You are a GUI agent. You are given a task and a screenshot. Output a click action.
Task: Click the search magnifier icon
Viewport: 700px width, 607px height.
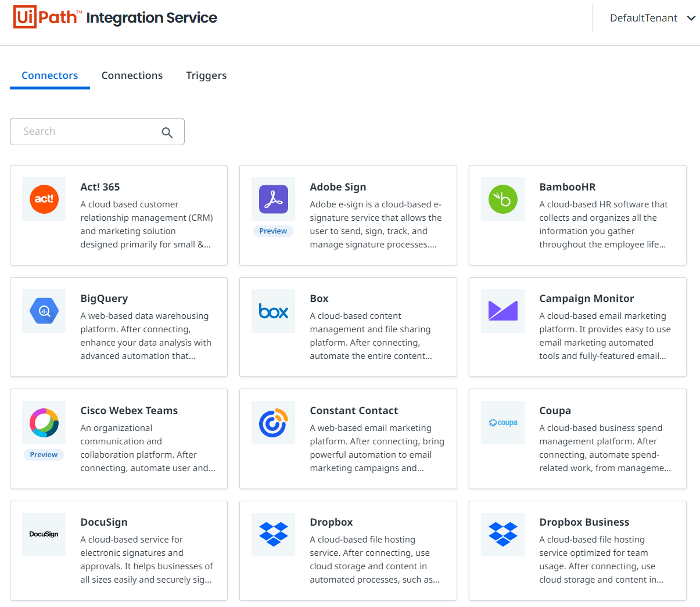(x=167, y=132)
